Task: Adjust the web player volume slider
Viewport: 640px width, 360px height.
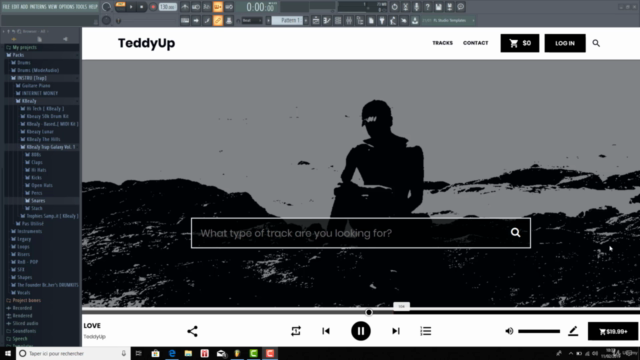Action: (539, 331)
